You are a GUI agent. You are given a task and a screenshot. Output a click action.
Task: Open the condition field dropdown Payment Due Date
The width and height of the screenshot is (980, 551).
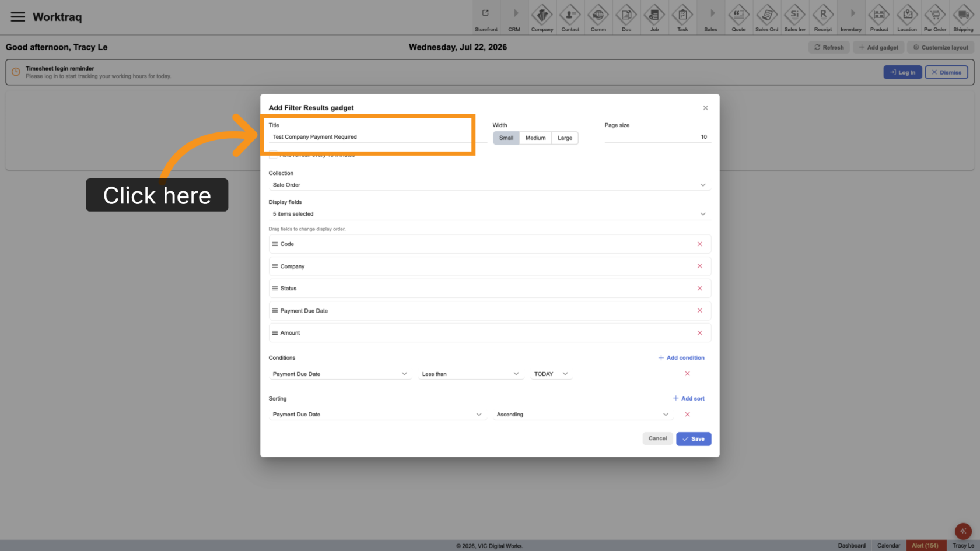340,374
